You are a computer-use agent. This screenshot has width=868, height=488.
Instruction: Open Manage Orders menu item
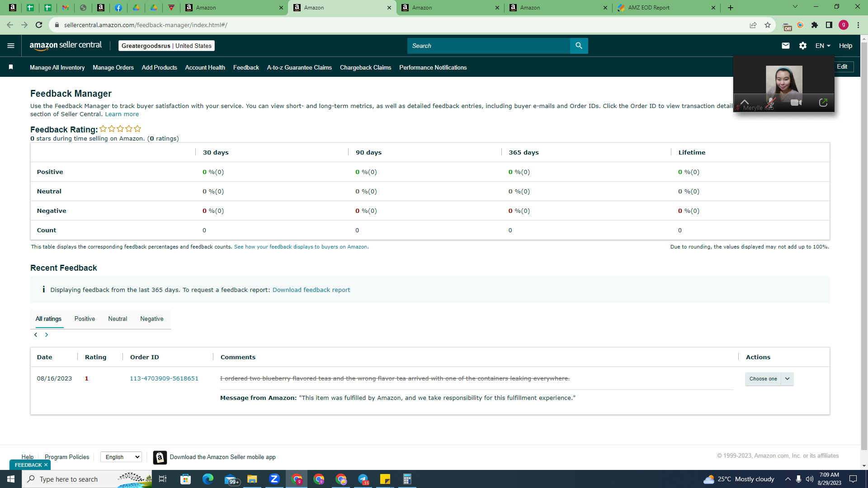[x=113, y=67]
